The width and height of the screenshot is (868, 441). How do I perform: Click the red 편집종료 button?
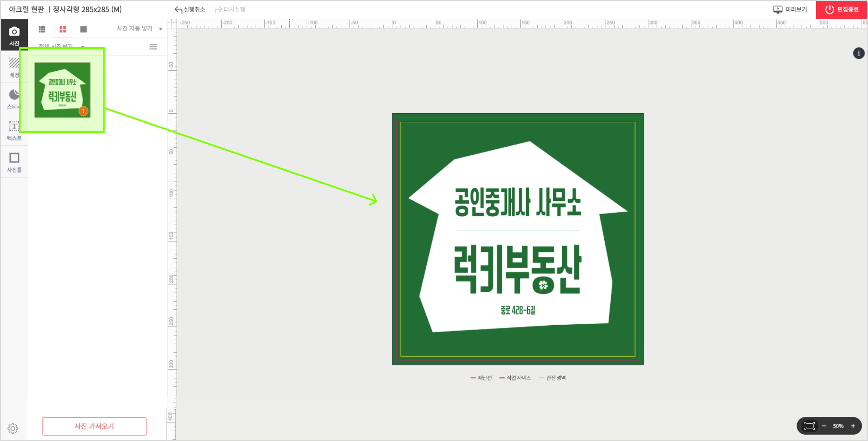[841, 9]
